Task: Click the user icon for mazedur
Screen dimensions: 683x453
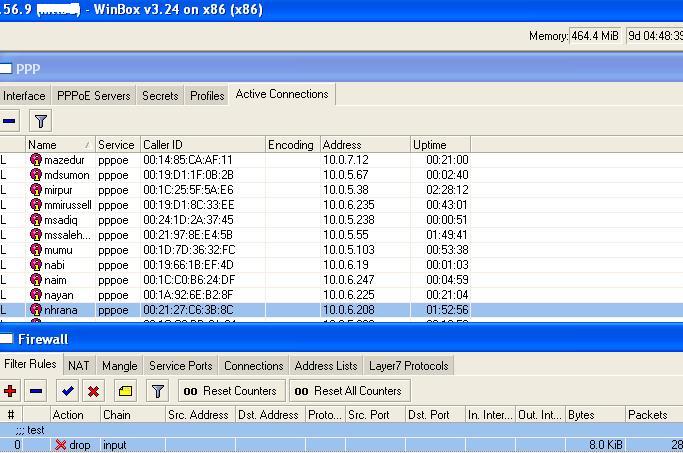Action: [x=36, y=160]
